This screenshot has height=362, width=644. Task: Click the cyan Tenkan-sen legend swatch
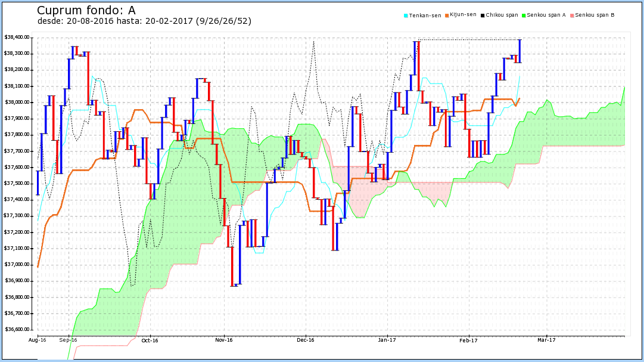coord(406,16)
